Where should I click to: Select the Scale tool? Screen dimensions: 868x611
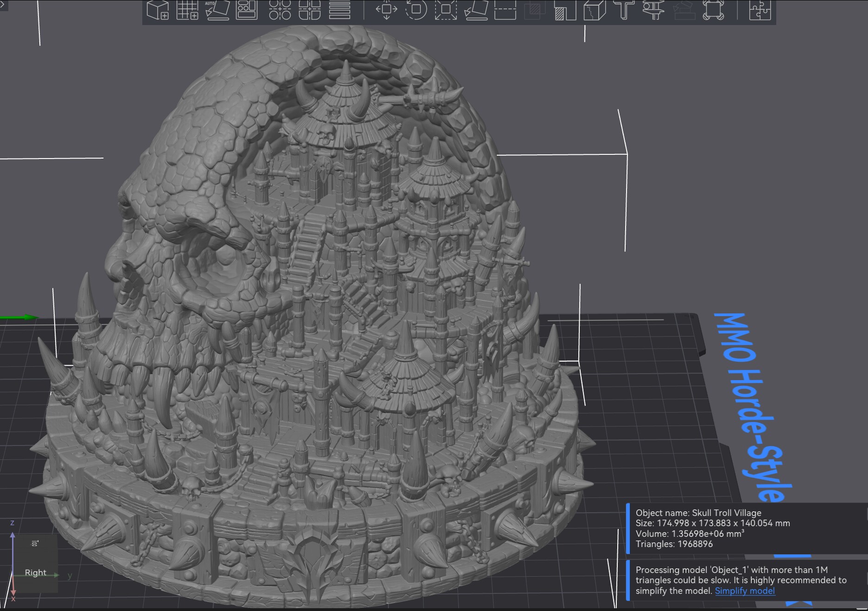(x=446, y=10)
